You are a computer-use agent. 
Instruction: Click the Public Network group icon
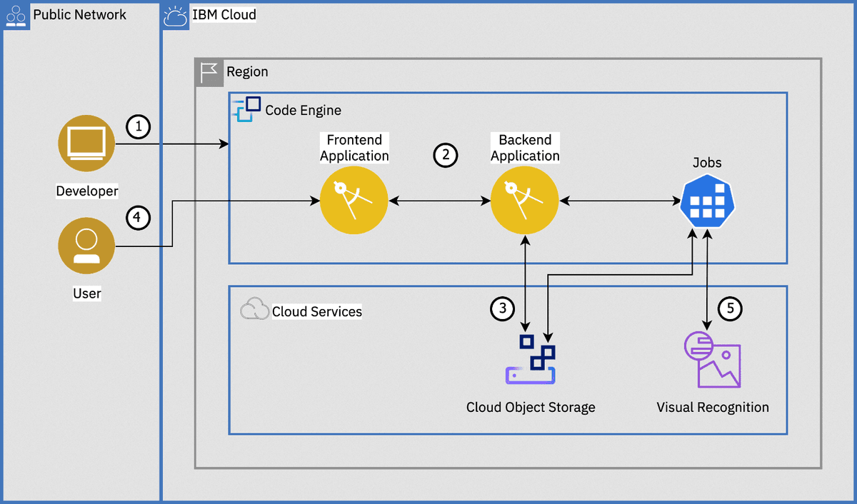[x=16, y=16]
